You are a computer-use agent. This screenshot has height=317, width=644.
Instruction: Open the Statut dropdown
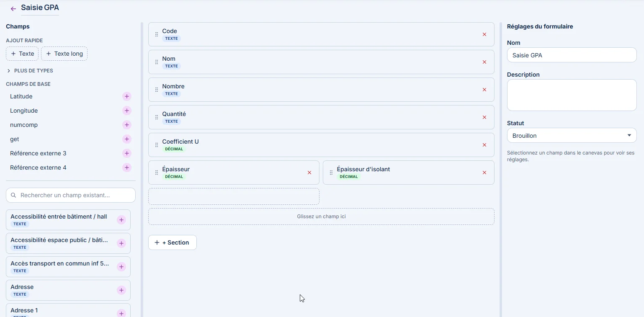click(x=572, y=136)
